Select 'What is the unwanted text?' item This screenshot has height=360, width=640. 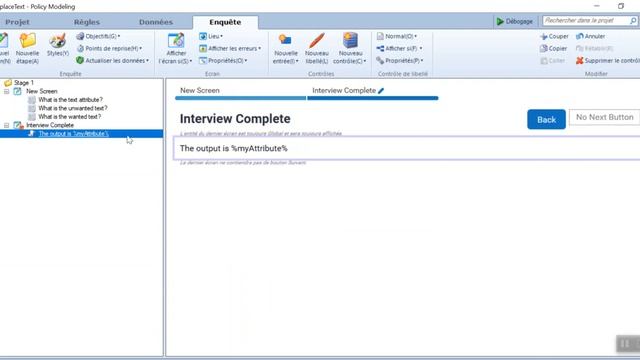[x=73, y=108]
